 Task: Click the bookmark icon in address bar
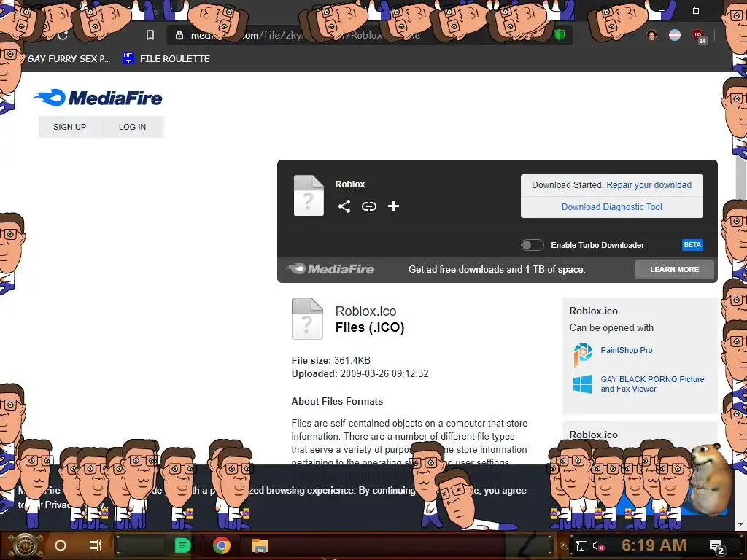[150, 35]
